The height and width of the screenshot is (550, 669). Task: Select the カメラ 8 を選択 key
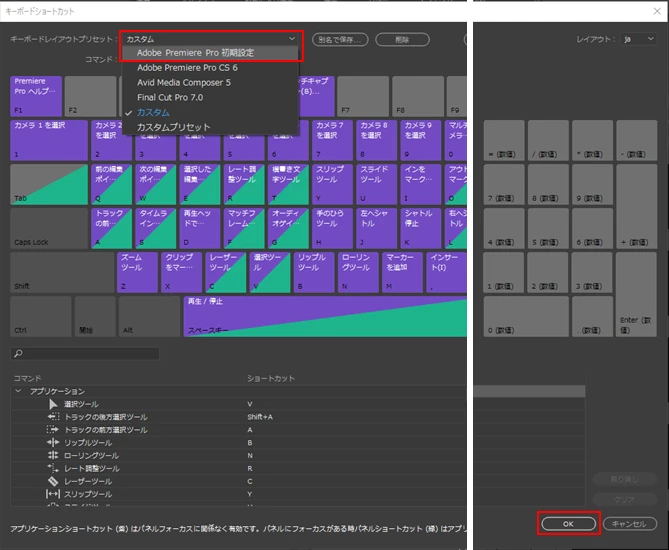pos(377,140)
